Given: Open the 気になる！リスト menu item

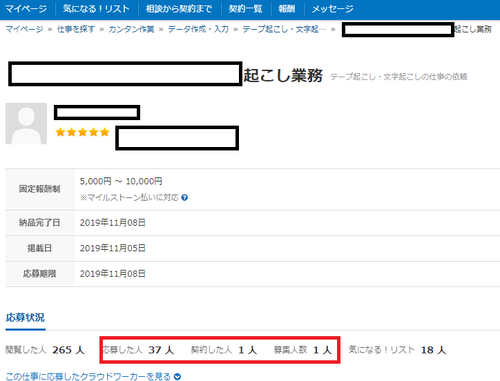Looking at the screenshot, I should (x=96, y=9).
